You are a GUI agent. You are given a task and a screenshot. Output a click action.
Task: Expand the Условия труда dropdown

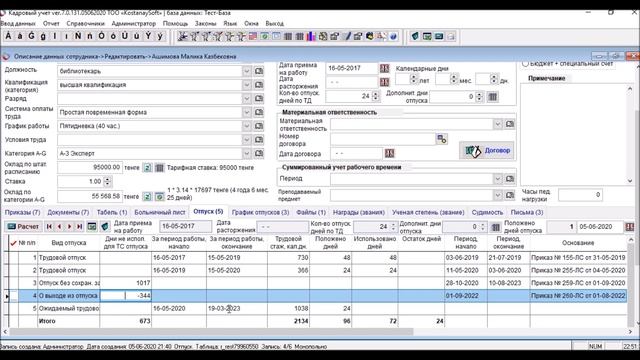247,140
